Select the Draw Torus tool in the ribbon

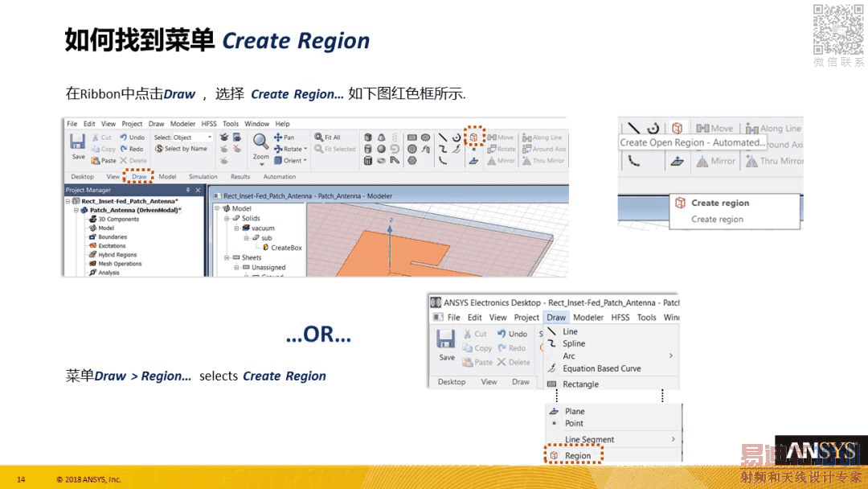click(x=381, y=161)
